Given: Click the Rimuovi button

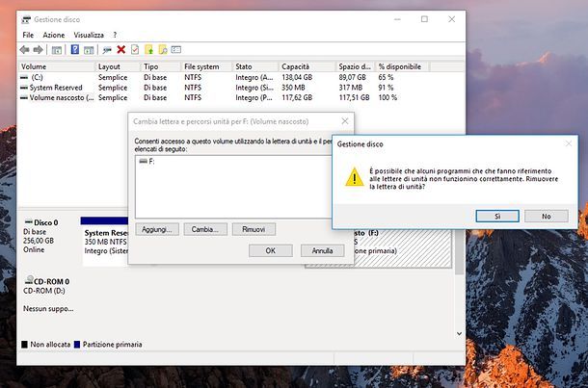Looking at the screenshot, I should [254, 229].
